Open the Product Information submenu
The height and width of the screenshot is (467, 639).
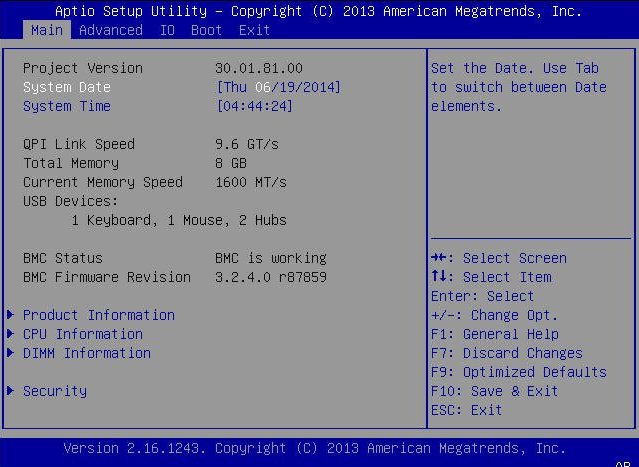point(99,315)
